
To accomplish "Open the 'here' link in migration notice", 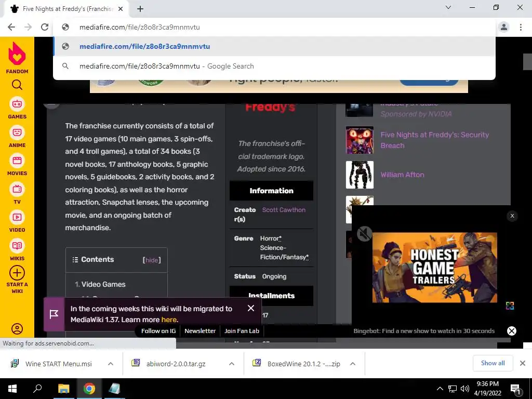I will (169, 320).
